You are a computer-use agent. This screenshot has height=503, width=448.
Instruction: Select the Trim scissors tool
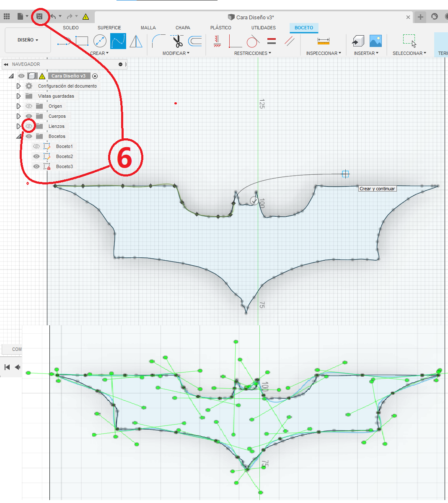[x=177, y=41]
